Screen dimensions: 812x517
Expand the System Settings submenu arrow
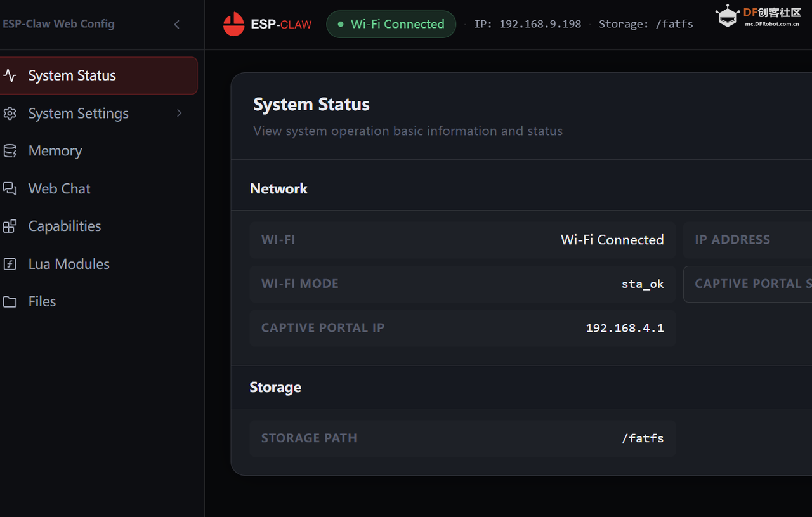tap(180, 113)
